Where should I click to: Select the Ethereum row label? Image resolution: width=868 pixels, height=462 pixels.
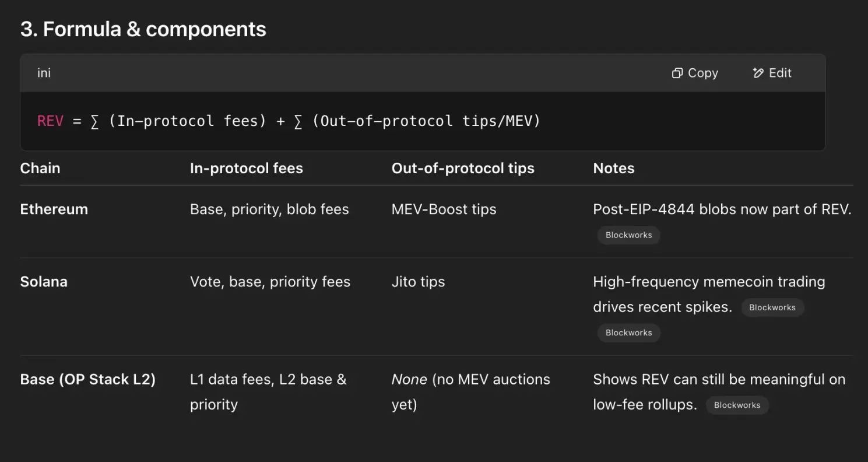[x=54, y=209]
